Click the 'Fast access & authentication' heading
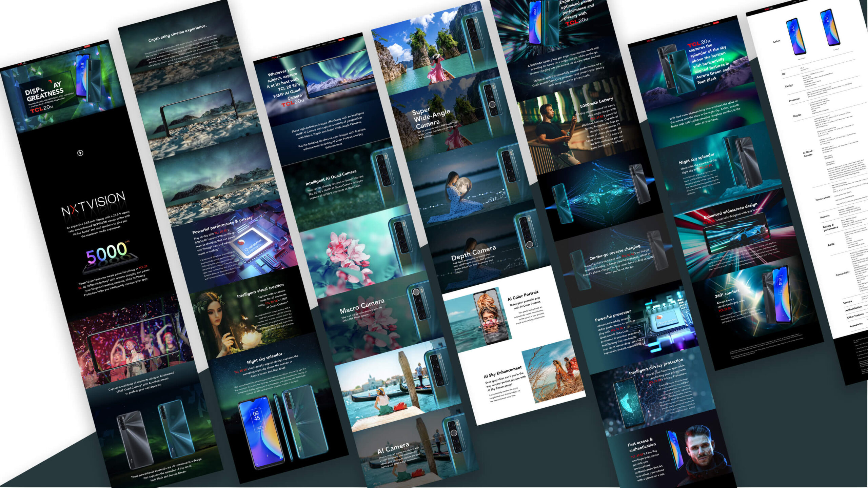Viewport: 868px width, 488px height. tap(642, 445)
